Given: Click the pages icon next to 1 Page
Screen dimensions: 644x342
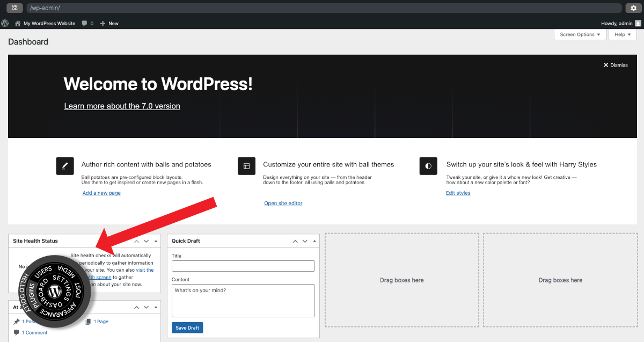Looking at the screenshot, I should coord(88,322).
